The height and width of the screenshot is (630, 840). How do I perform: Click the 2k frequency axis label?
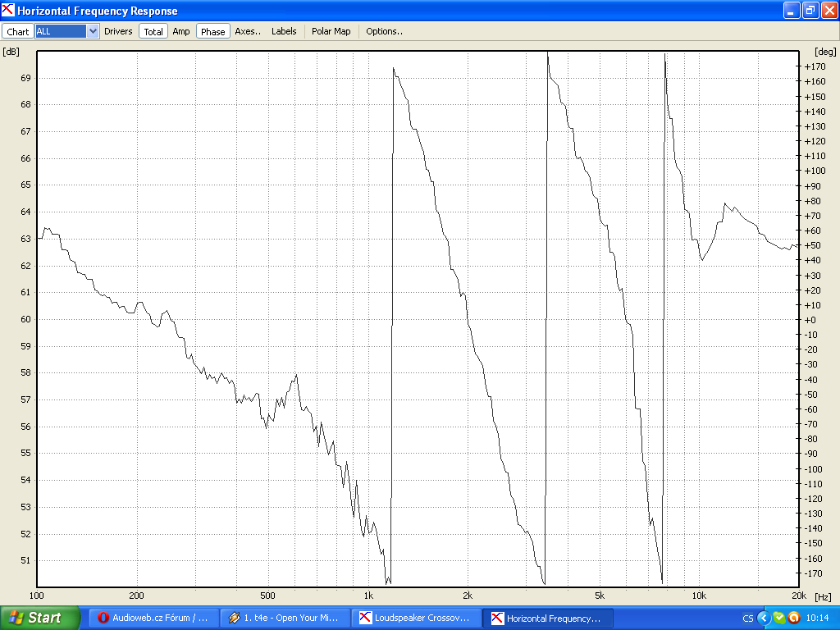[x=468, y=596]
